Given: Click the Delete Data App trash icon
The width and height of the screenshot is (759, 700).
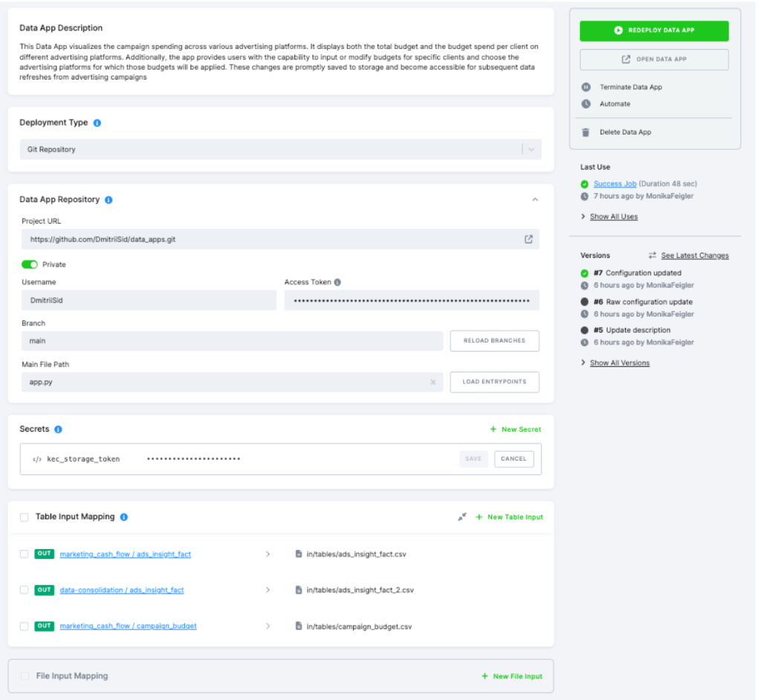Looking at the screenshot, I should point(587,133).
